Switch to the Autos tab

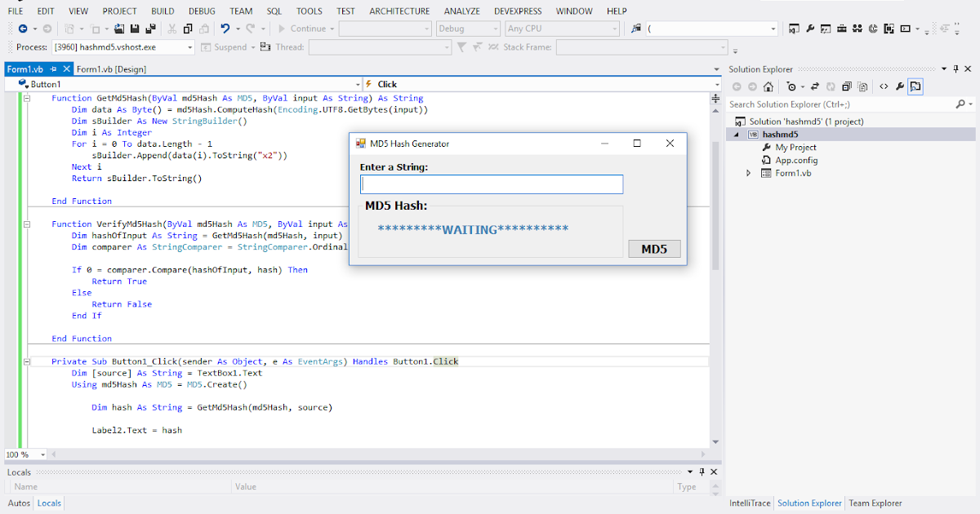click(19, 503)
